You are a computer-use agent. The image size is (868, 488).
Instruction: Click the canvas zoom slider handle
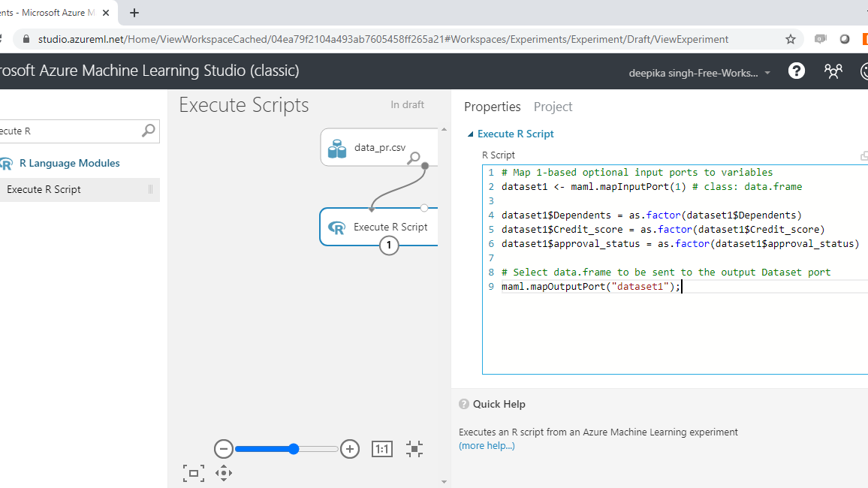tap(294, 449)
